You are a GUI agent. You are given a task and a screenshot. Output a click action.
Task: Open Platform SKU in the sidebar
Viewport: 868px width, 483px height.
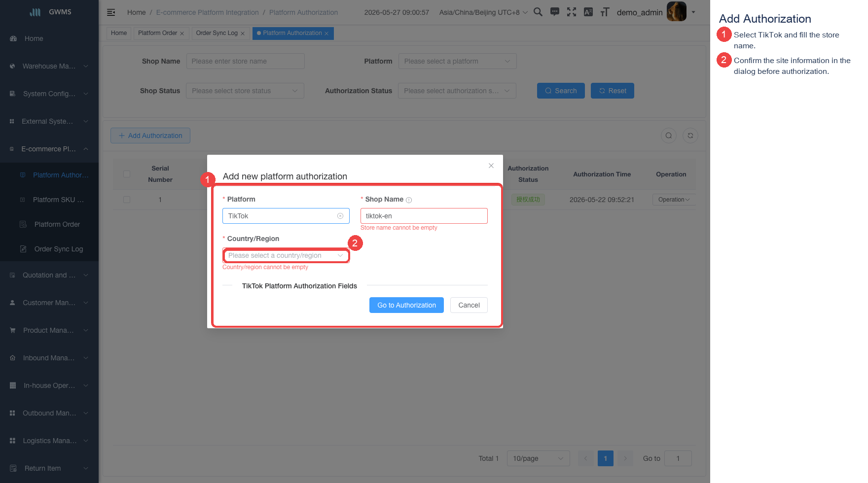(x=49, y=200)
